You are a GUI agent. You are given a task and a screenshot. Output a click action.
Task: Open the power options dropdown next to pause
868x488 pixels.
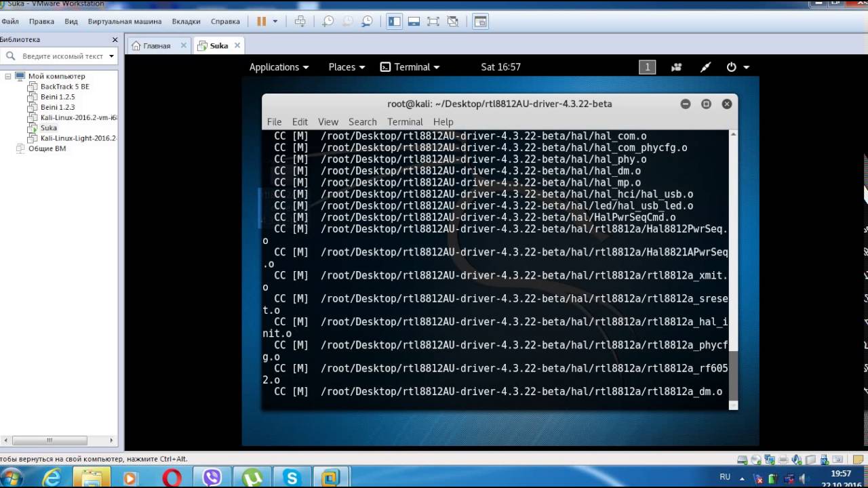click(275, 21)
